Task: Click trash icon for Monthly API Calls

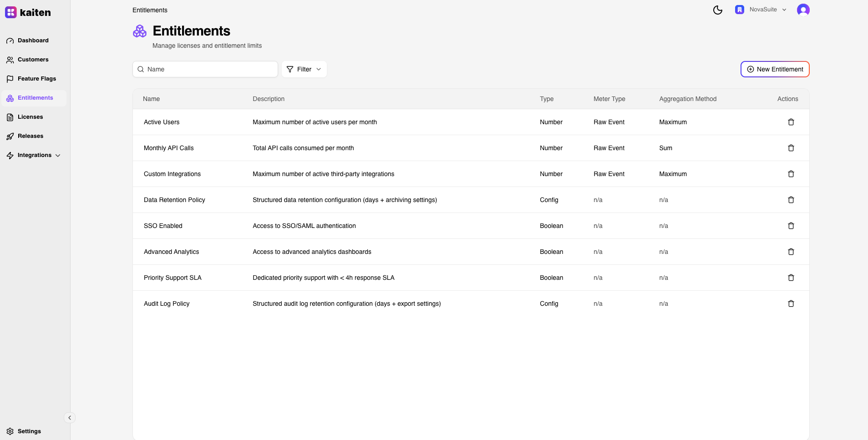Action: coord(791,148)
